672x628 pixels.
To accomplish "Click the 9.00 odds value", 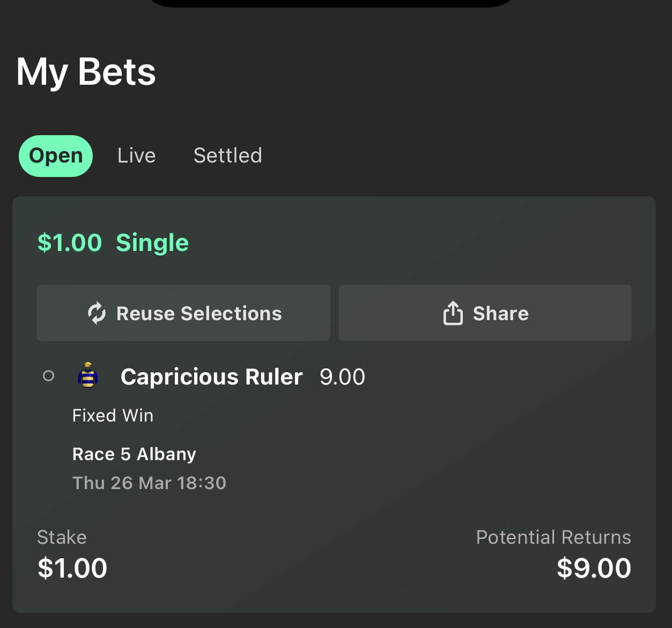I will pos(342,377).
